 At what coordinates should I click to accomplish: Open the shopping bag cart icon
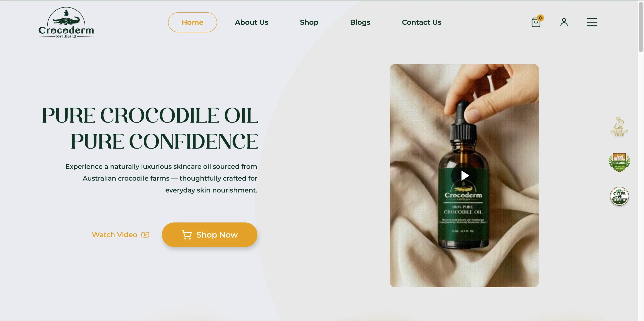click(536, 22)
